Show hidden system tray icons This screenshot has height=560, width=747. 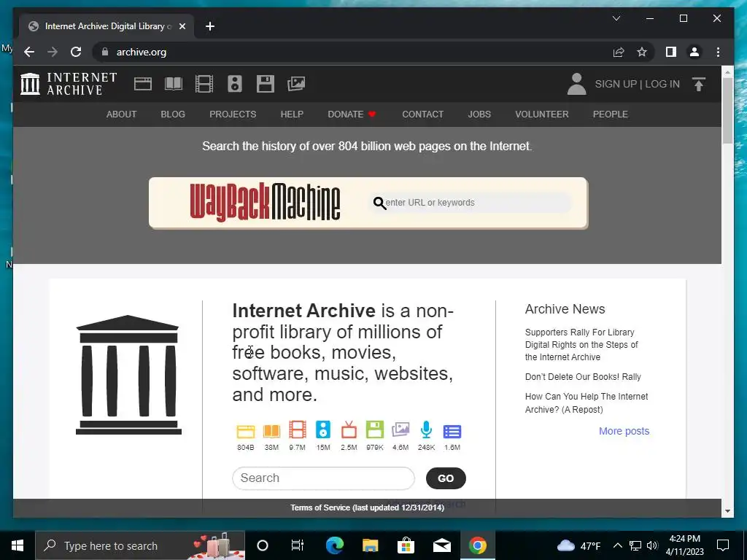coord(617,545)
